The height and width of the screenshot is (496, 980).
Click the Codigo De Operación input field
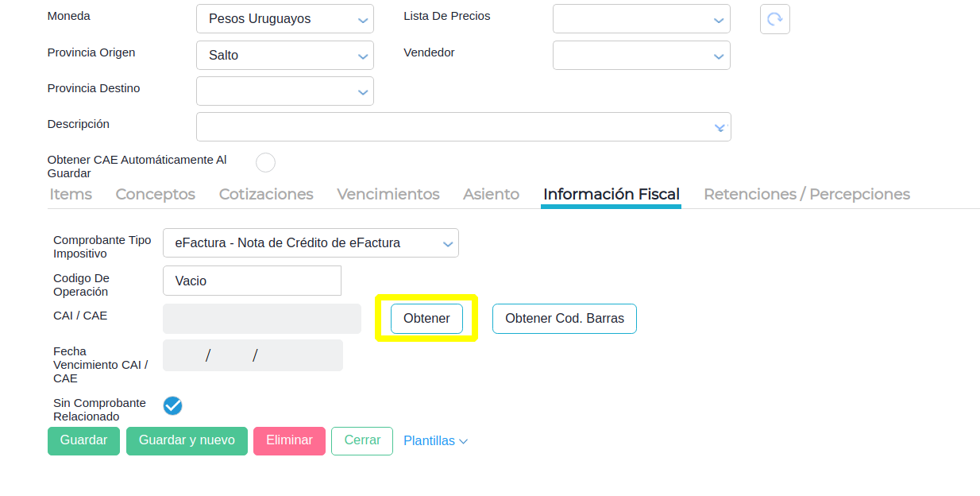[x=252, y=281]
